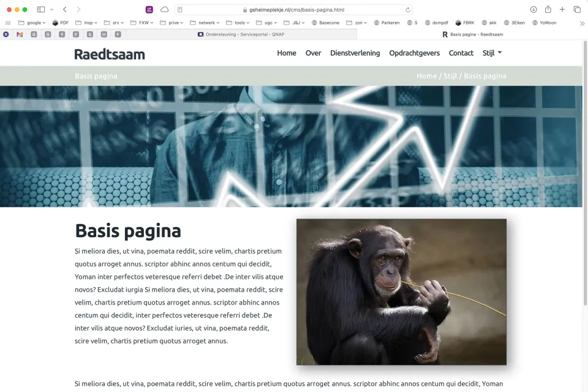This screenshot has height=392, width=588.
Task: Show Reader view in address bar
Action: [180, 10]
